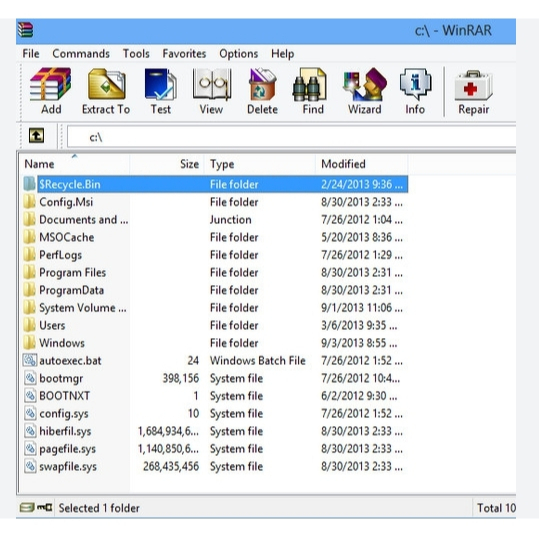Click the autoexec.bat file icon
This screenshot has width=539, height=539.
click(x=30, y=360)
